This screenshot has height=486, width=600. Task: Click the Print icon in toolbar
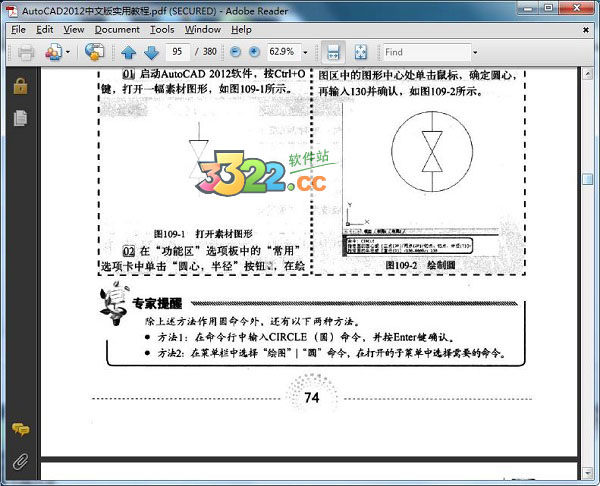(26, 52)
